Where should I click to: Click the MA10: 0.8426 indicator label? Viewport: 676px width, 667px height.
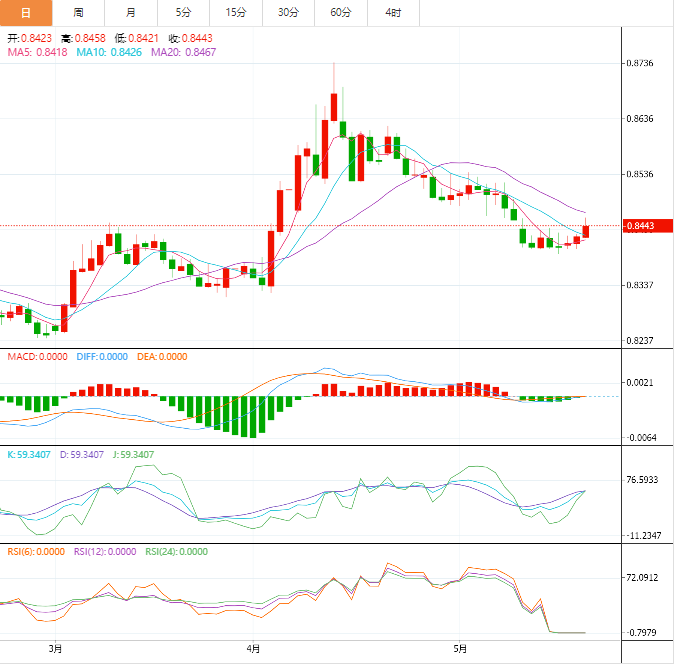109,52
